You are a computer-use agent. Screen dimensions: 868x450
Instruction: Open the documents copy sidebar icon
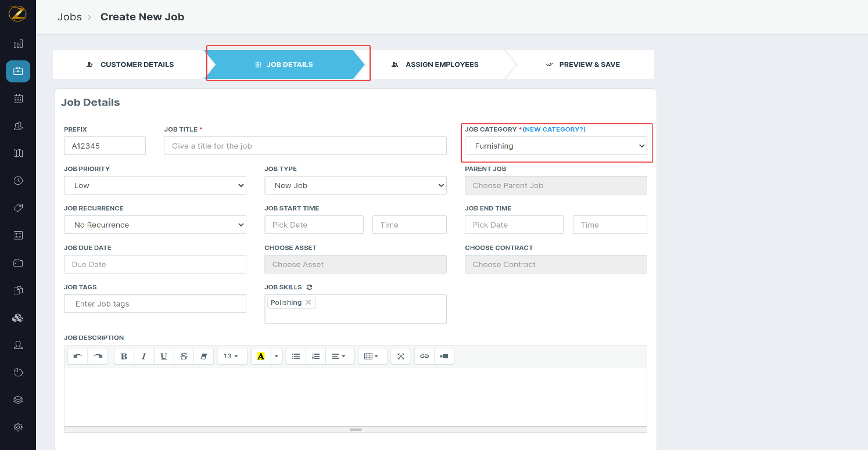coord(18,290)
